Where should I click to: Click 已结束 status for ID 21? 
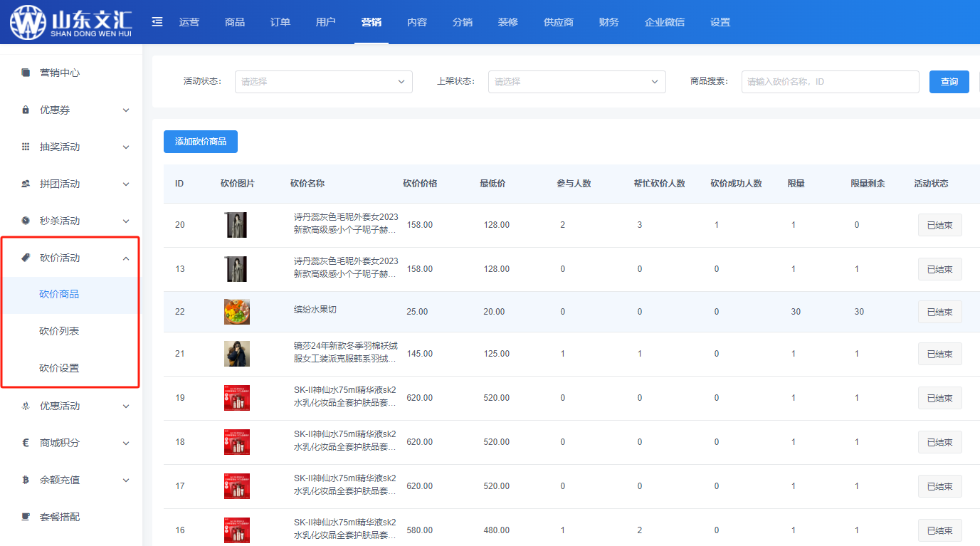coord(940,354)
